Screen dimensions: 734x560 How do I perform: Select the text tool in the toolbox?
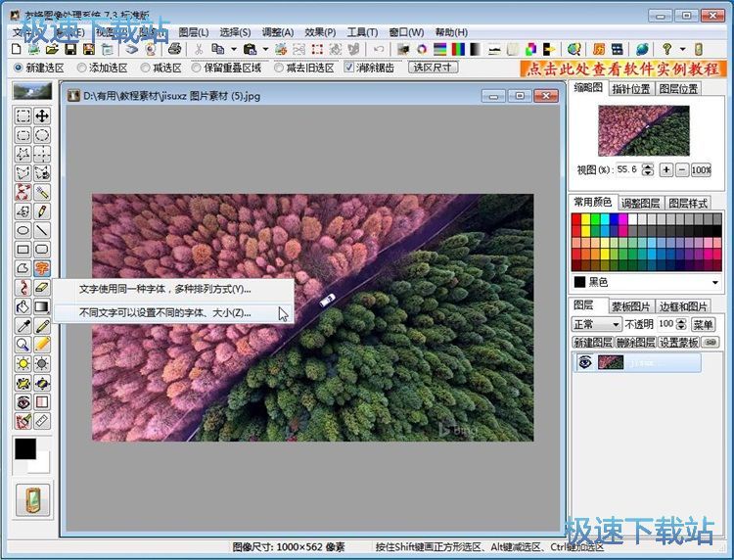point(42,268)
